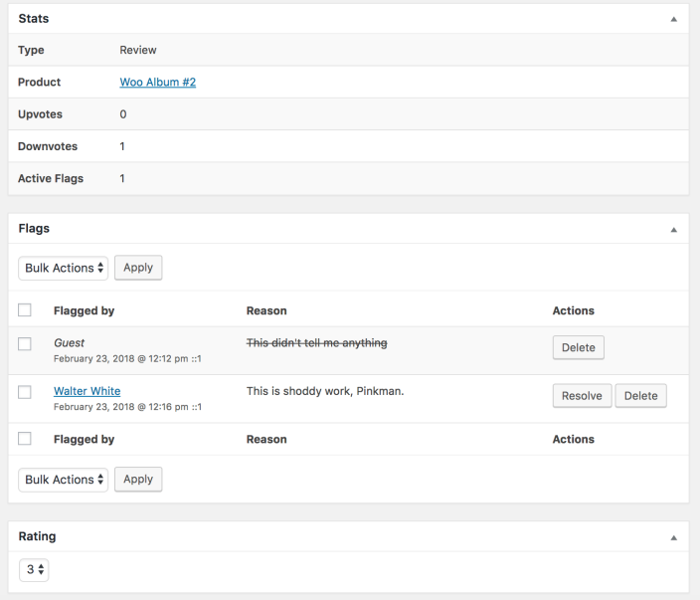This screenshot has width=700, height=600.
Task: Click the Flags panel title
Action: [34, 229]
